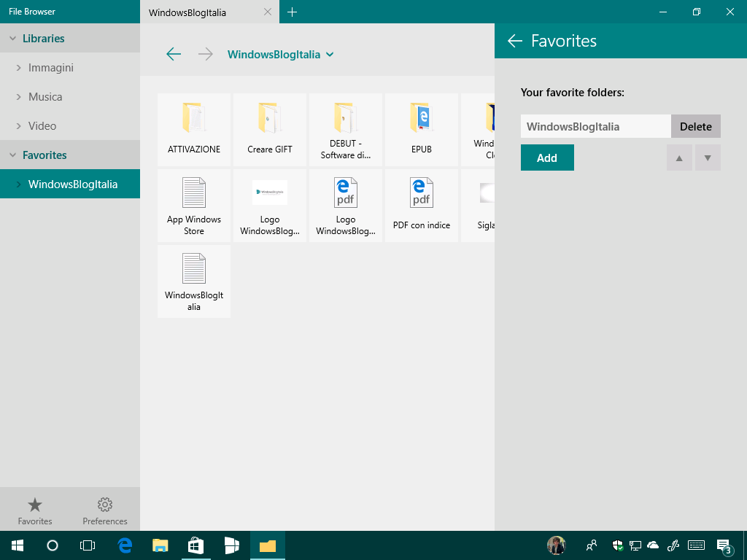Expand the Immagini library
Viewport: 747px width, 560px height.
click(x=18, y=68)
